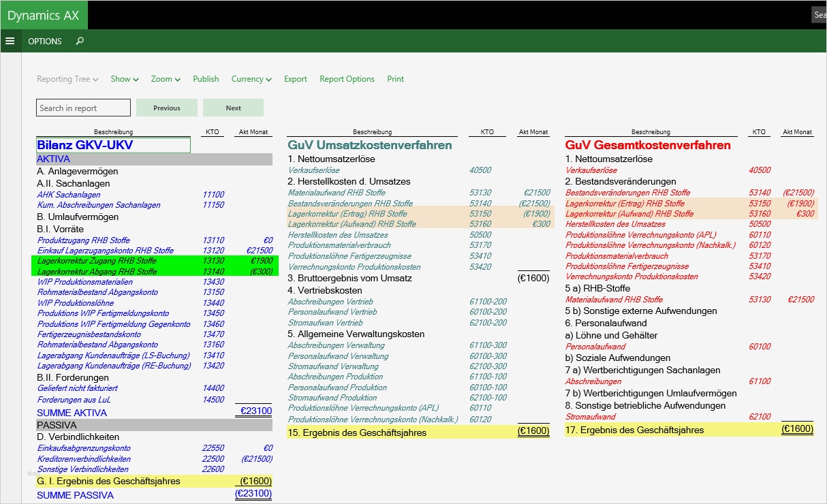This screenshot has height=504, width=827.
Task: Click the Dynamics AX logo tile
Action: 44,15
